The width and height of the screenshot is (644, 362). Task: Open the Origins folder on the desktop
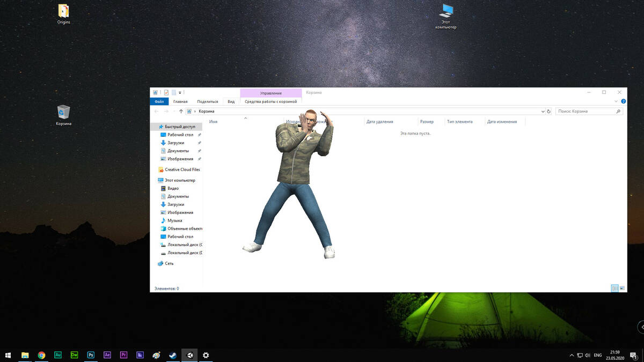pos(63,14)
